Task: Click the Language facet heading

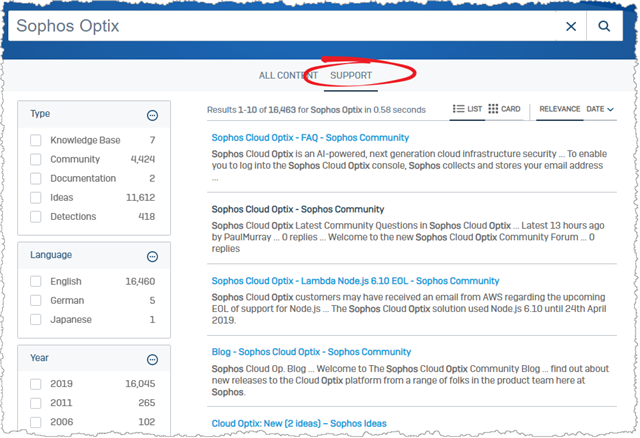Action: pyautogui.click(x=51, y=255)
